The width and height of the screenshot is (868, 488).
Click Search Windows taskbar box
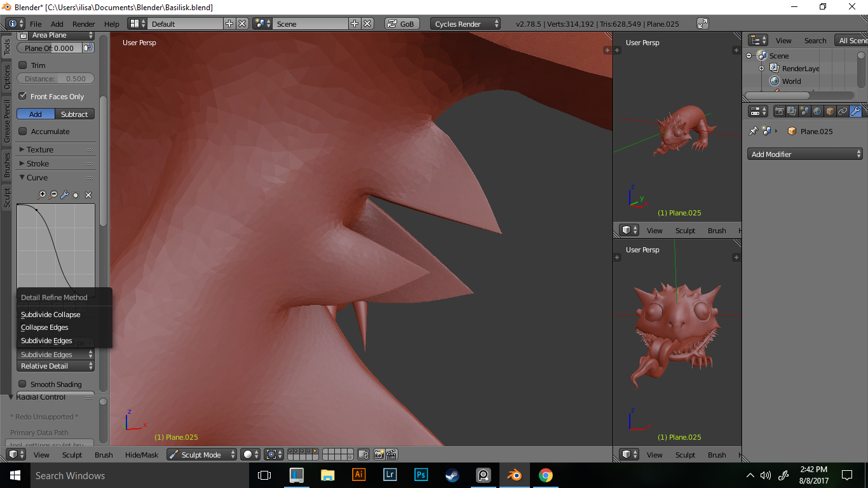(139, 475)
